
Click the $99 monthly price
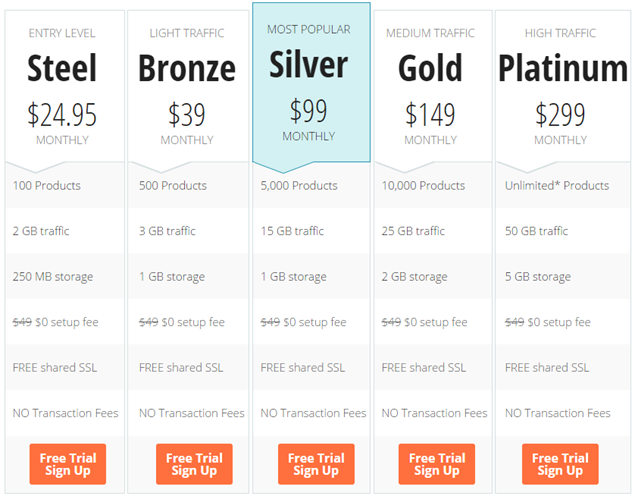click(x=309, y=111)
